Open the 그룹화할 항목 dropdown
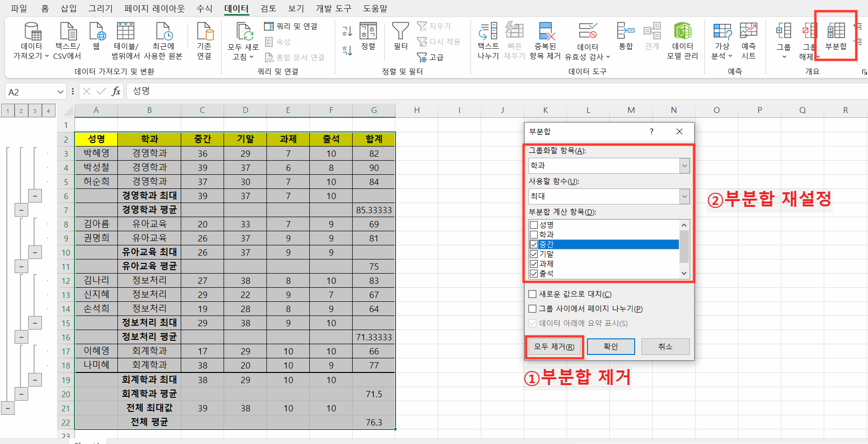This screenshot has height=444, width=868. click(x=684, y=166)
